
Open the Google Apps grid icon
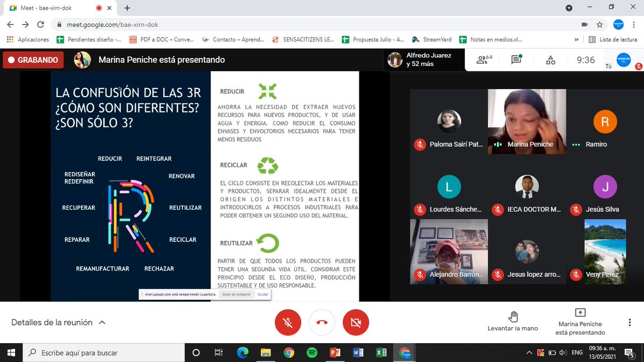click(x=10, y=39)
